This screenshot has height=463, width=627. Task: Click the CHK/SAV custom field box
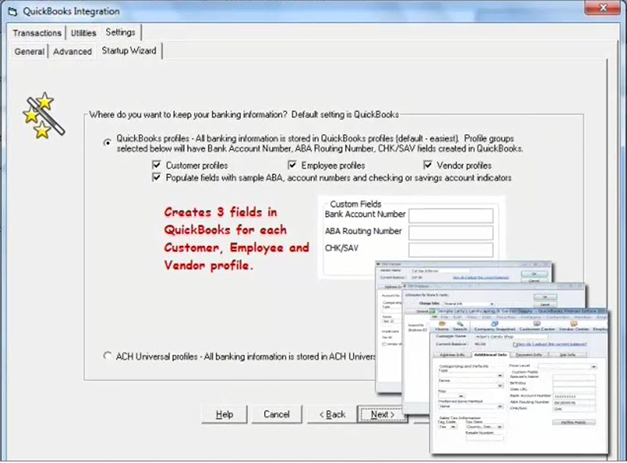coord(451,249)
